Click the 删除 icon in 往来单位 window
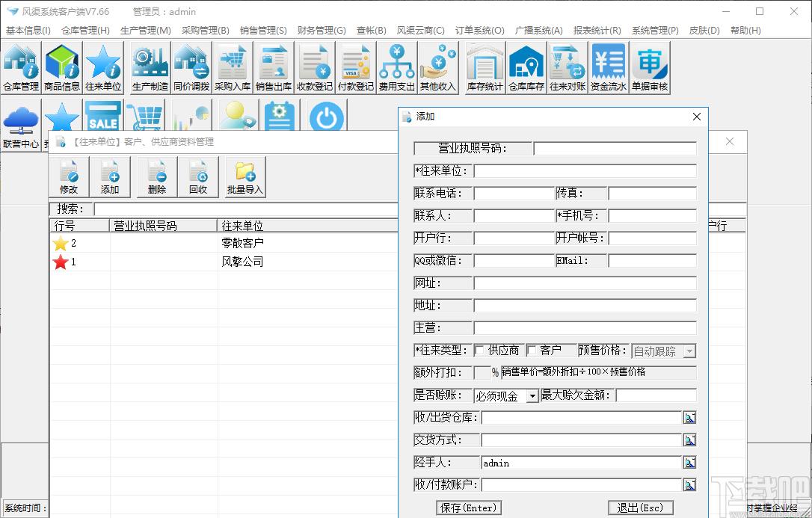The image size is (812, 518). [x=156, y=176]
